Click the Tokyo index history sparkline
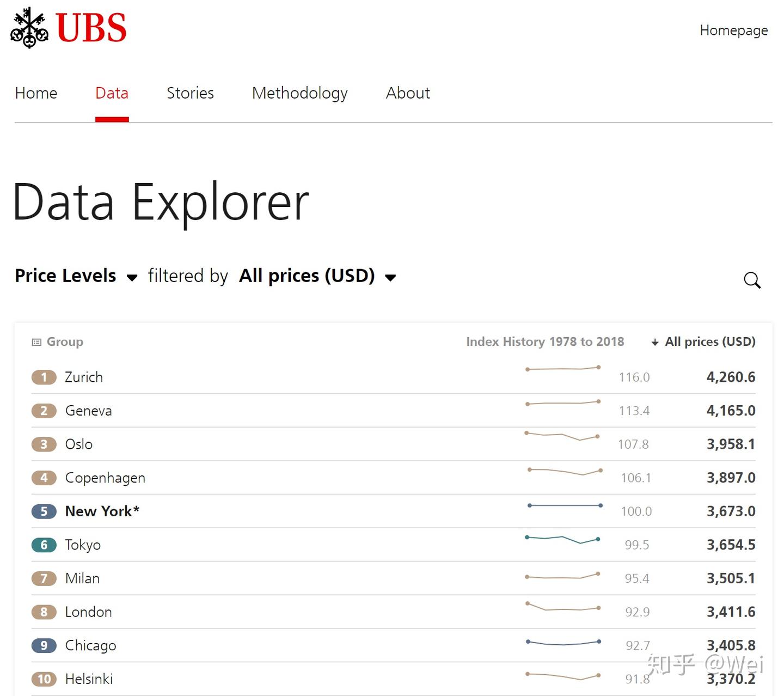This screenshot has width=784, height=696. 562,540
